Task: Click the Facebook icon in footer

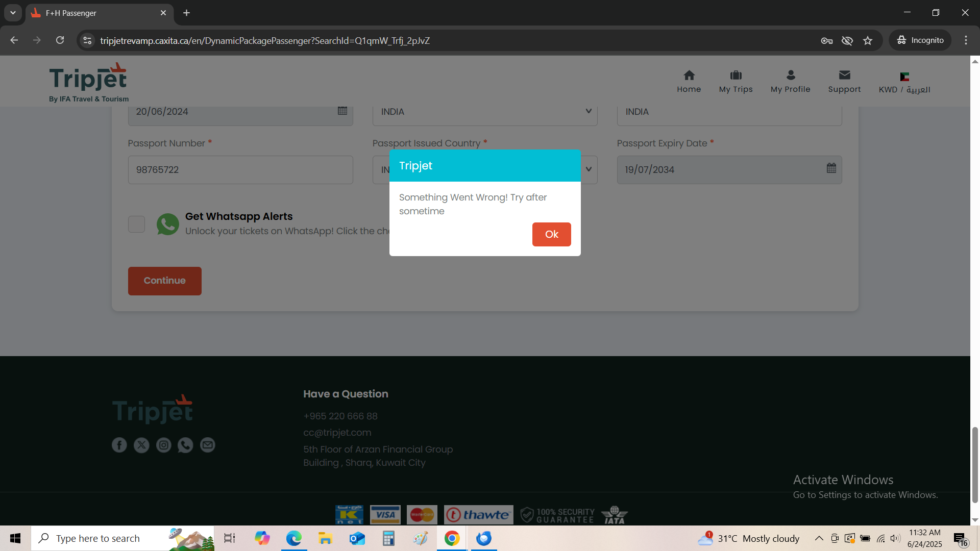Action: tap(119, 445)
